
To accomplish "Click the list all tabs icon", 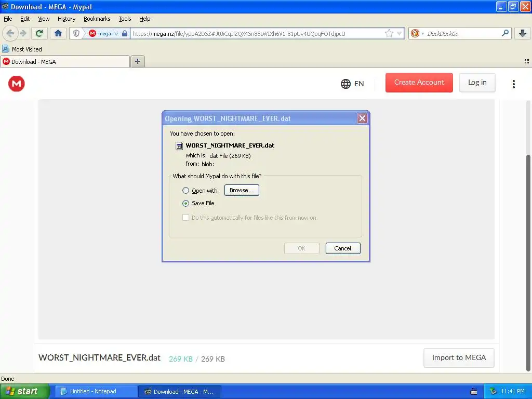I will [527, 61].
